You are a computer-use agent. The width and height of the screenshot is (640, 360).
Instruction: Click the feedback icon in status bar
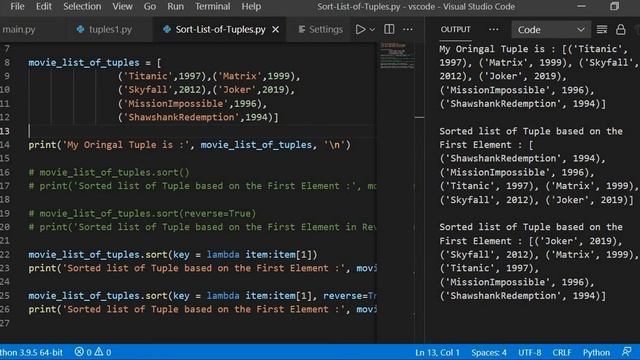(x=627, y=352)
